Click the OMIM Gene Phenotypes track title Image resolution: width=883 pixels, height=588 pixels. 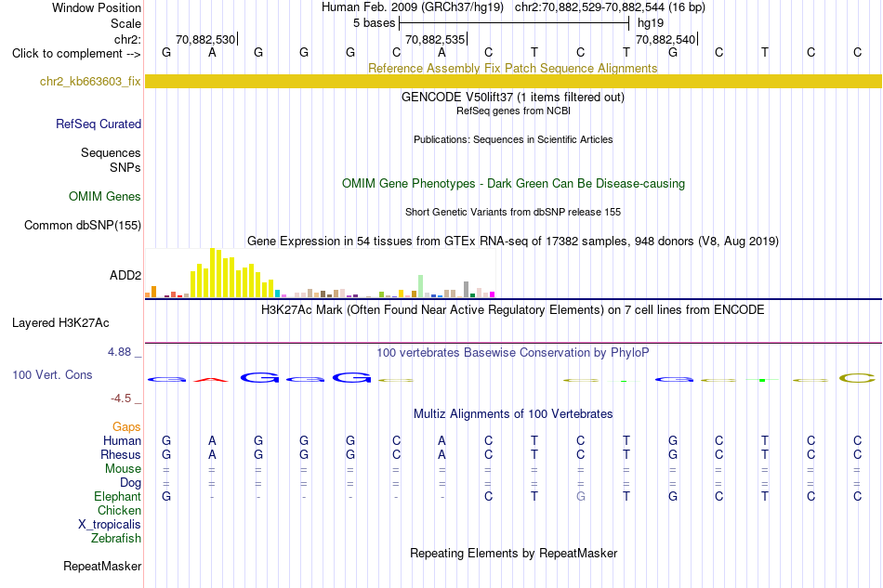coord(513,183)
